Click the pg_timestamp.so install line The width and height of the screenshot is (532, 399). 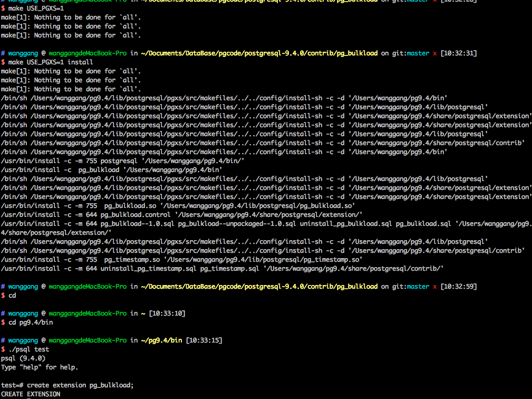181,260
